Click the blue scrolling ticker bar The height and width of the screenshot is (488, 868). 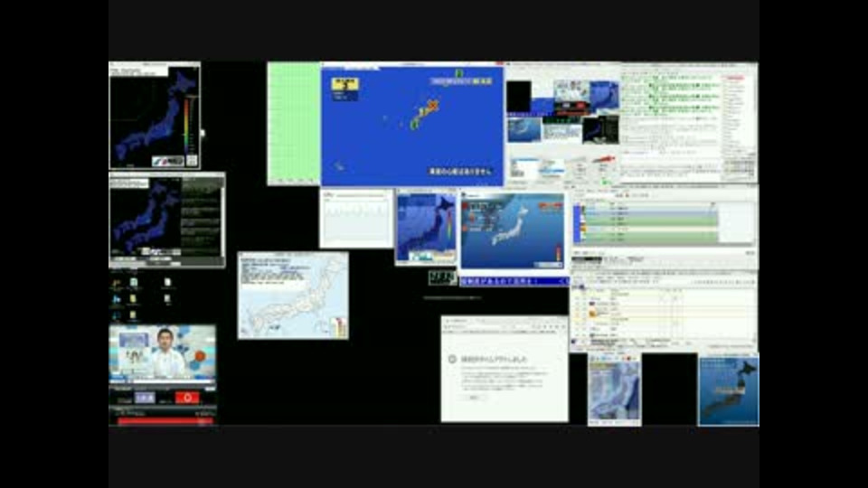tap(514, 282)
